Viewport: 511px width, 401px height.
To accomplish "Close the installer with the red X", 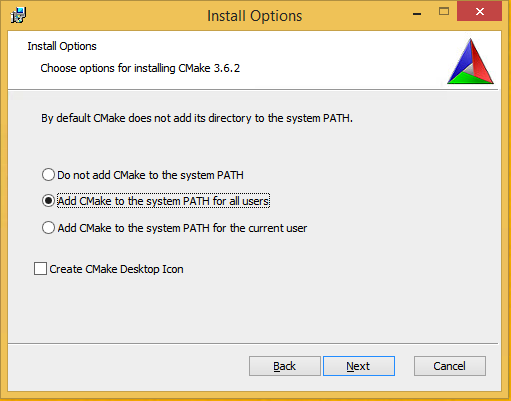I will click(479, 12).
